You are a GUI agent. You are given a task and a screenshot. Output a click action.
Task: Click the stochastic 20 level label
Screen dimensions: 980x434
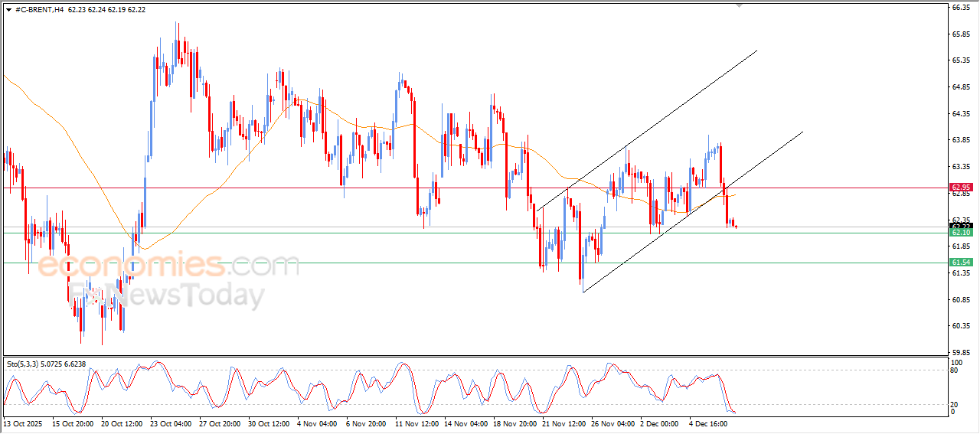pyautogui.click(x=954, y=403)
